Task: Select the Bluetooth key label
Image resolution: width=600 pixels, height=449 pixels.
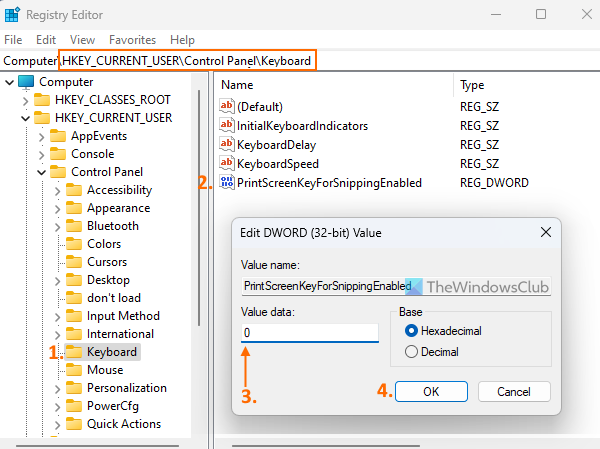Action: point(113,226)
